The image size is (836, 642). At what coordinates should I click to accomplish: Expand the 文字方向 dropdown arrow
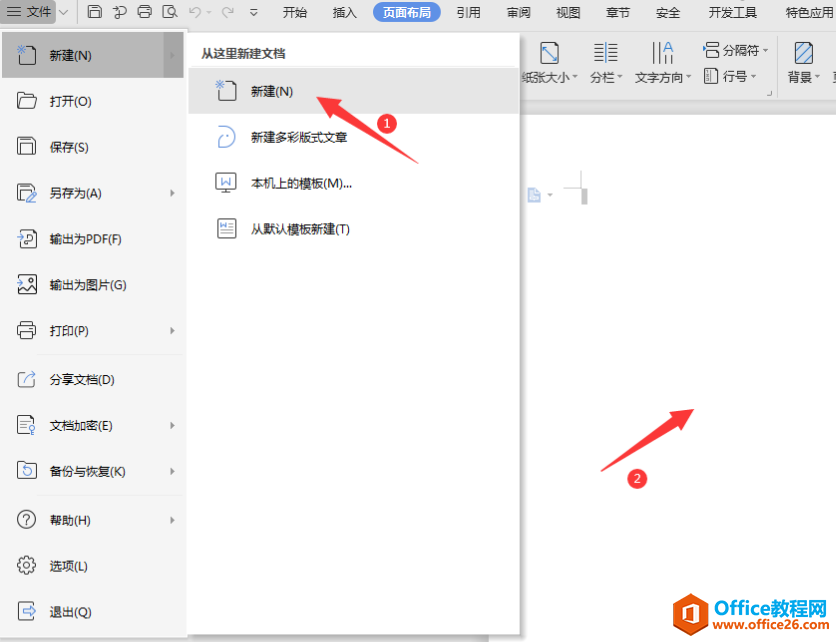pyautogui.click(x=689, y=77)
